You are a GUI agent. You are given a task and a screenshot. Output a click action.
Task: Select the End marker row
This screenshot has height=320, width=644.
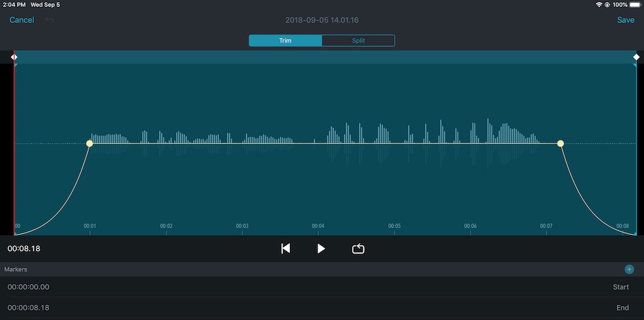click(x=322, y=308)
